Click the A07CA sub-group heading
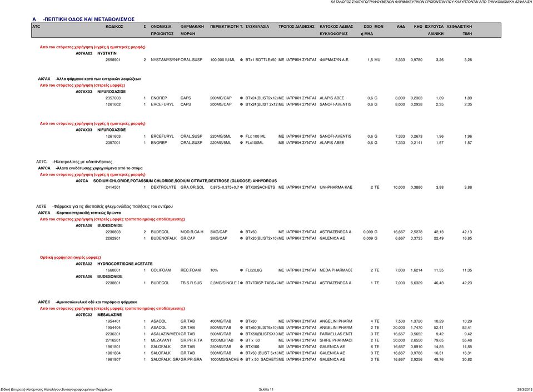The height and width of the screenshot is (392, 533). pyautogui.click(x=90, y=168)
